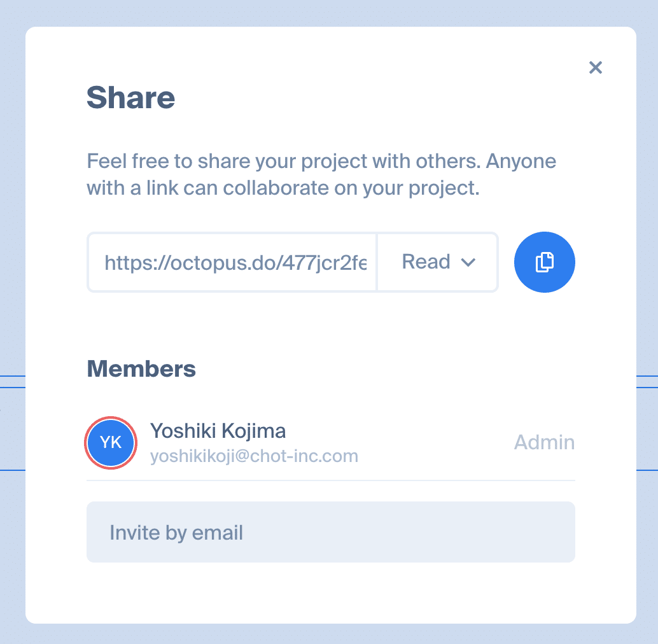This screenshot has height=644, width=658.
Task: Click the Share heading
Action: pos(130,98)
